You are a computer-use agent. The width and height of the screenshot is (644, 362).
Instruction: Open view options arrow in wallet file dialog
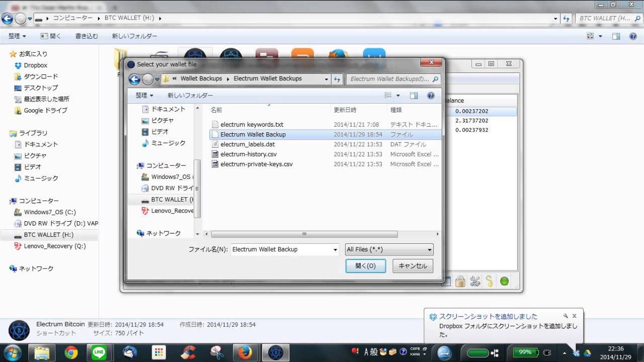(398, 96)
